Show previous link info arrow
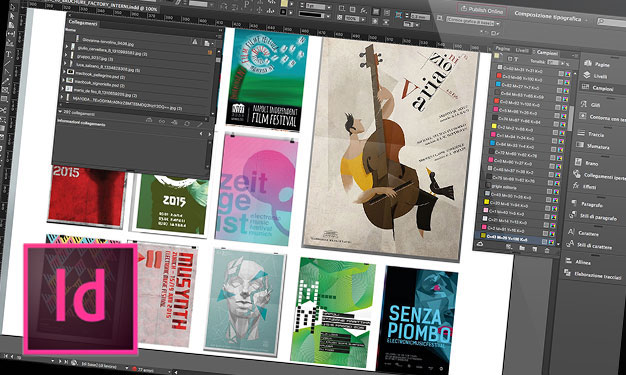Viewport: 626px width, 375px height. pos(201,133)
